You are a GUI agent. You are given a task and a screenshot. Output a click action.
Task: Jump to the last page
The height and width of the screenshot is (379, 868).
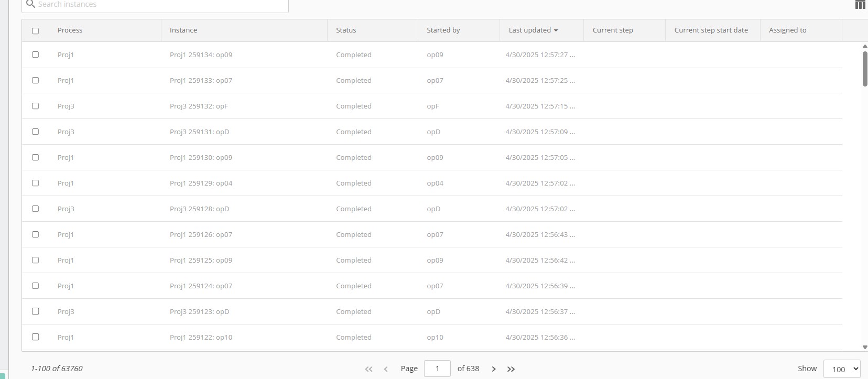[x=511, y=369]
